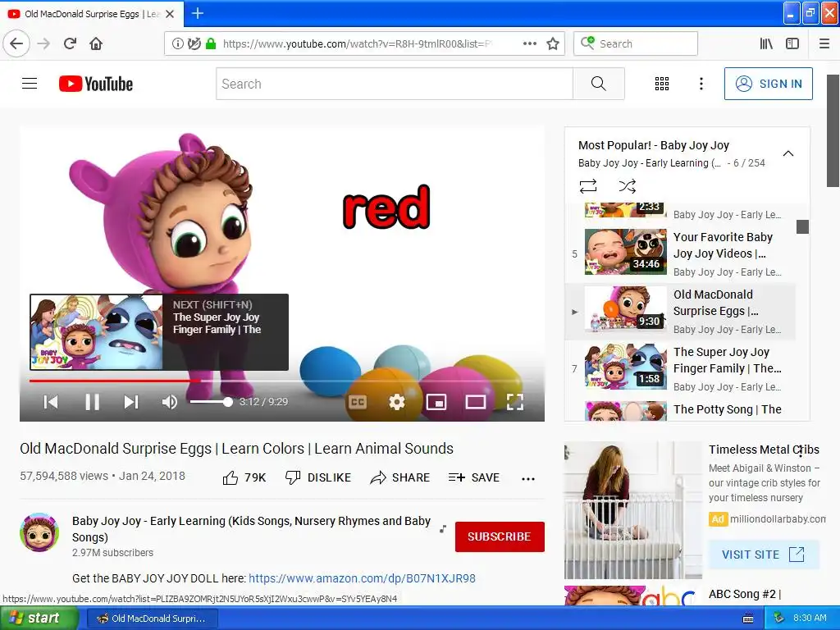Close the Old MacDonald Surprise Eggs tab
Viewport: 840px width, 630px height.
[170, 14]
